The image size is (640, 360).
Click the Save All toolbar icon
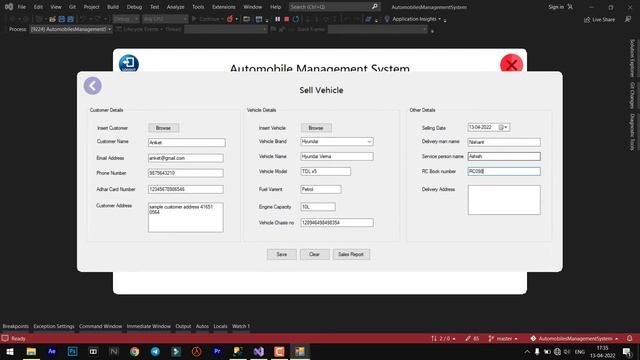71,19
